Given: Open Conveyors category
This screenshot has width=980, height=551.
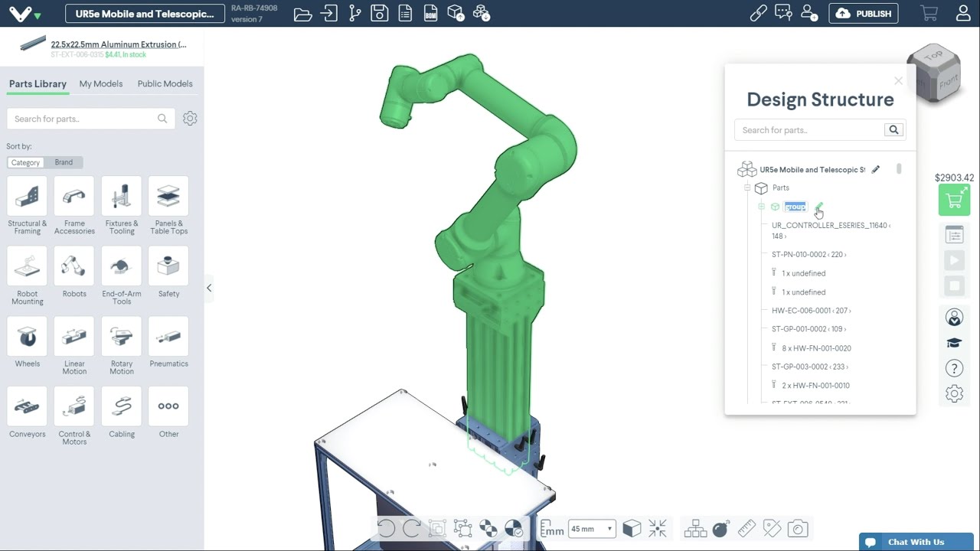Looking at the screenshot, I should [27, 412].
